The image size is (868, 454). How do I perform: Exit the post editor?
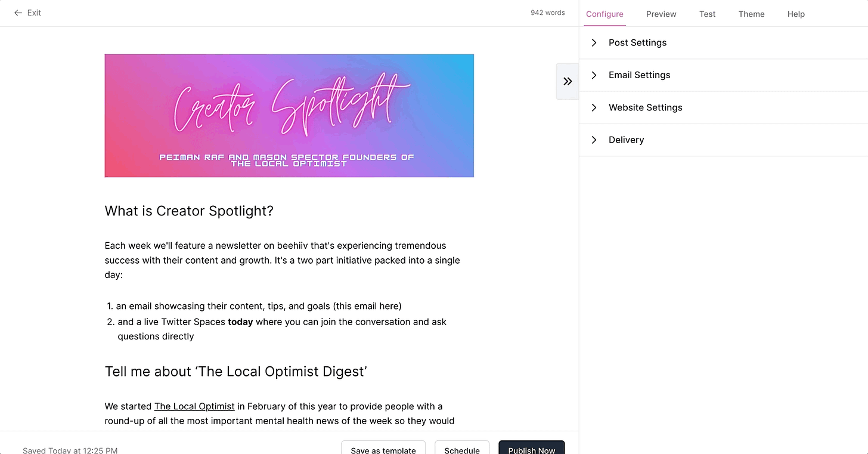click(27, 13)
